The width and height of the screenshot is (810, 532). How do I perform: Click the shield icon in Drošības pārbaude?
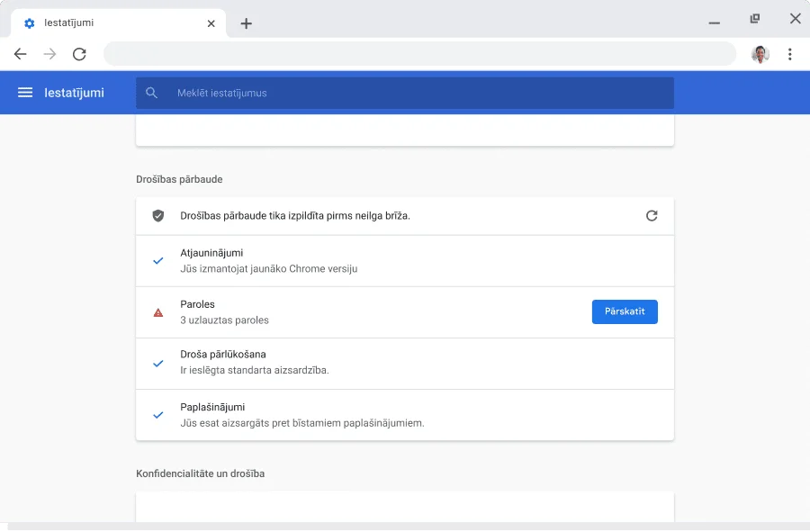click(x=158, y=216)
